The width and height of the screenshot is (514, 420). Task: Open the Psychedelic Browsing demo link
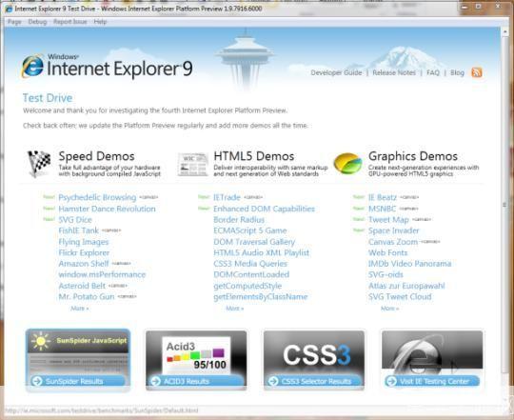pyautogui.click(x=97, y=197)
